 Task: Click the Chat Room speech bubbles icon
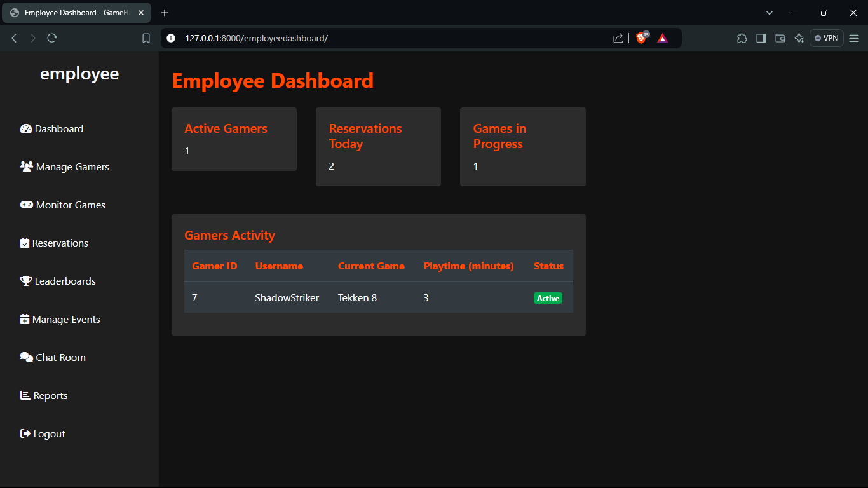27,357
